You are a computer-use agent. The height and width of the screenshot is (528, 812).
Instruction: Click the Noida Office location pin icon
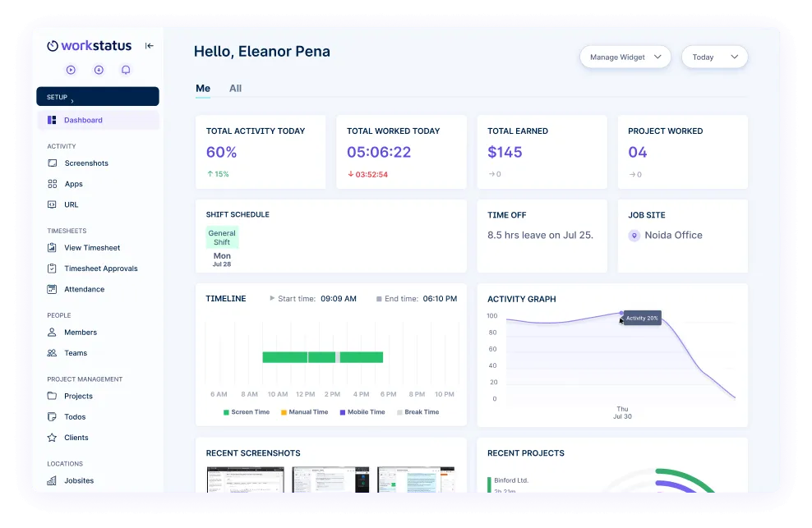[x=634, y=236]
